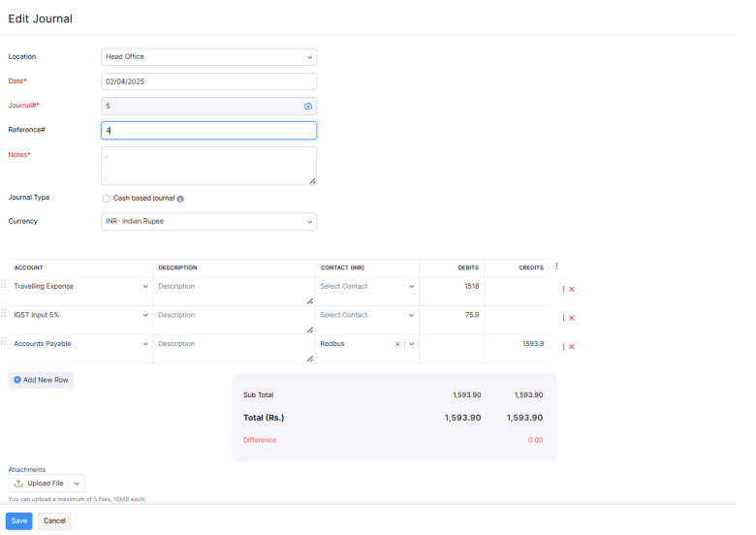Click Add New Row button
The image size is (756, 535).
tap(41, 380)
